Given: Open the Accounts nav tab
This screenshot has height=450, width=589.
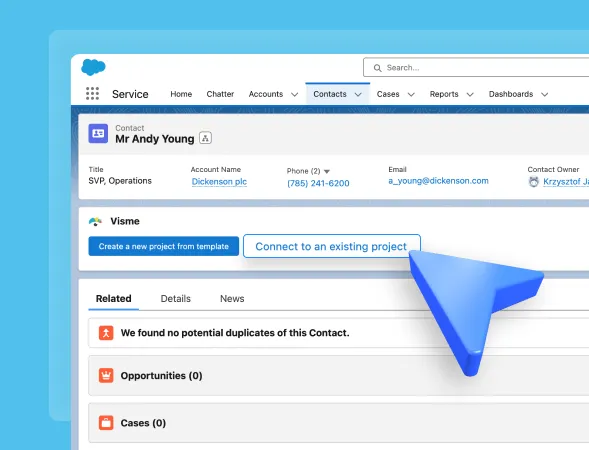Looking at the screenshot, I should 266,94.
